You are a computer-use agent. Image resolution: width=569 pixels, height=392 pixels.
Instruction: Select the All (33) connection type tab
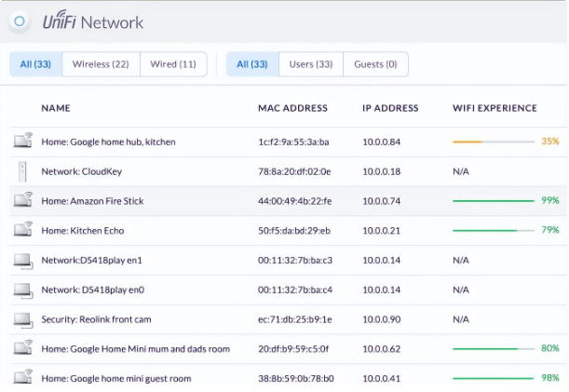point(35,64)
